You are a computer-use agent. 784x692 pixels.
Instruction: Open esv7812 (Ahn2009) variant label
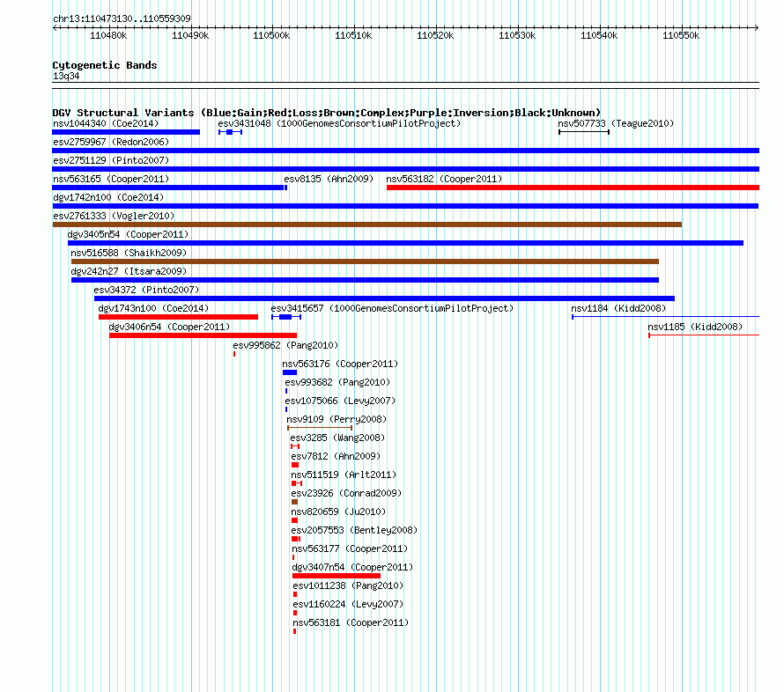click(x=336, y=456)
